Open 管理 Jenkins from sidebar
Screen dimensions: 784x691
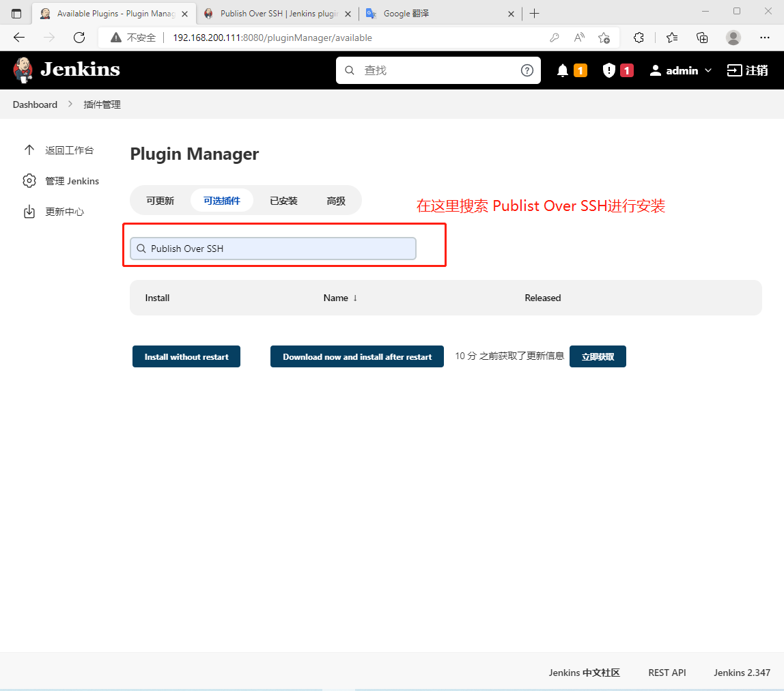[72, 181]
